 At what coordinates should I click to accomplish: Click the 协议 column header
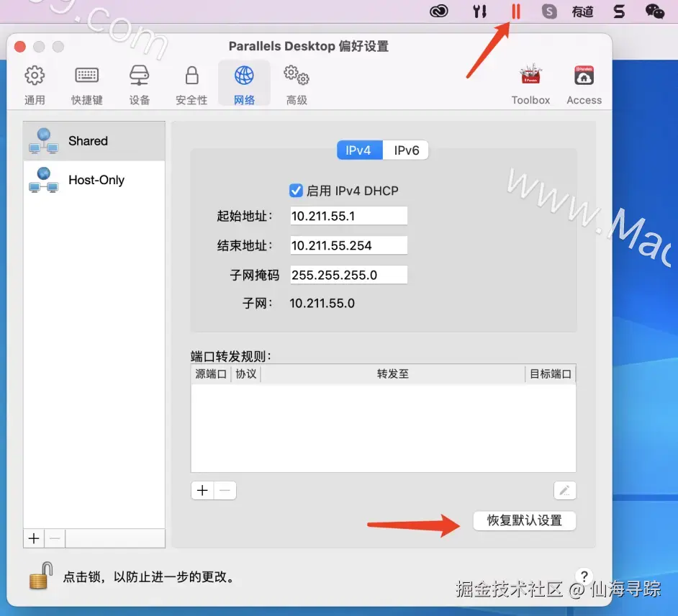coord(246,374)
